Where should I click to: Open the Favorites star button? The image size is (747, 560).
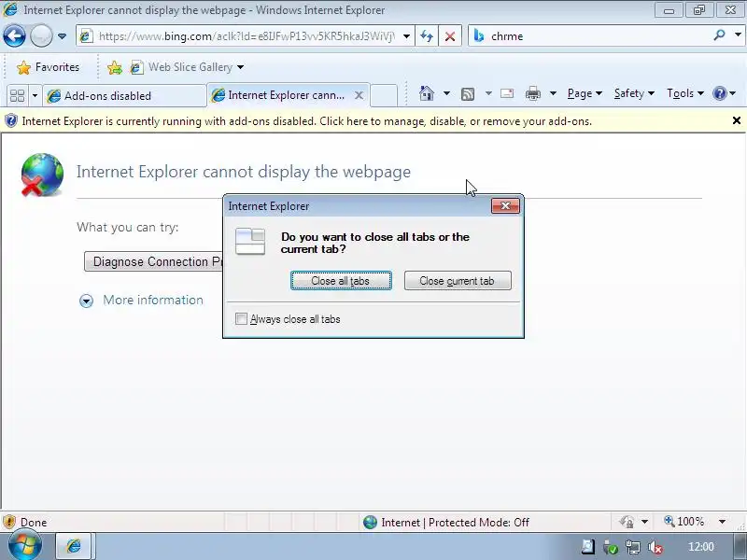[x=48, y=67]
